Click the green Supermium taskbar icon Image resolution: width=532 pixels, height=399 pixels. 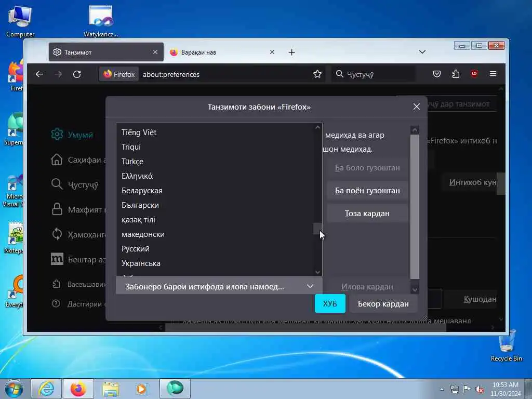[175, 388]
